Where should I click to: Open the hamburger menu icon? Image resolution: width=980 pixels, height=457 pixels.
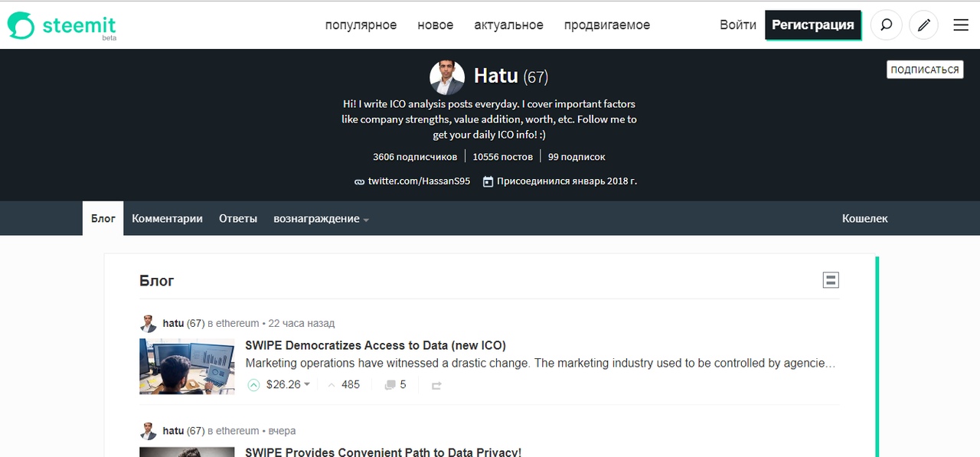pyautogui.click(x=961, y=25)
